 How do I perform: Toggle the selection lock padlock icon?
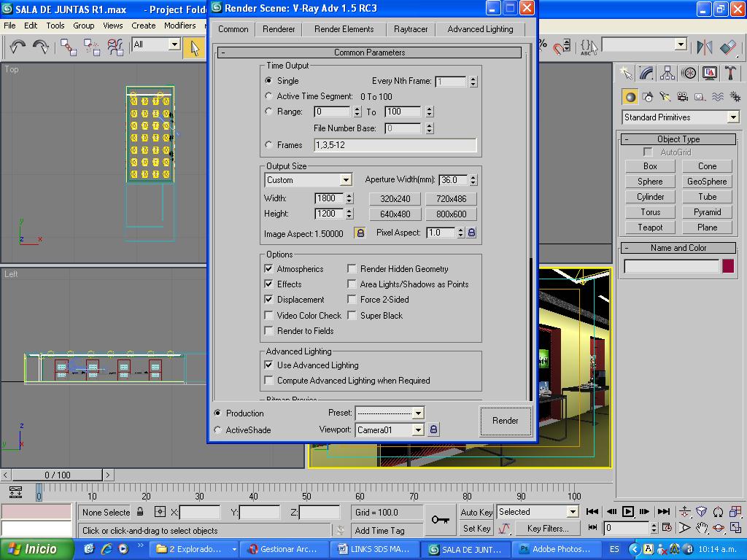pos(140,512)
